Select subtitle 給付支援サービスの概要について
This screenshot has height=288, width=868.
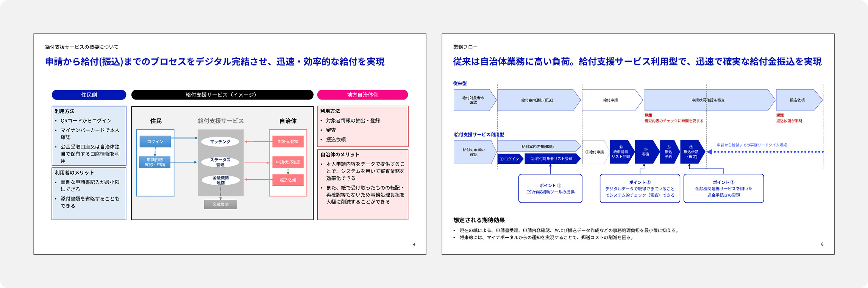click(82, 47)
